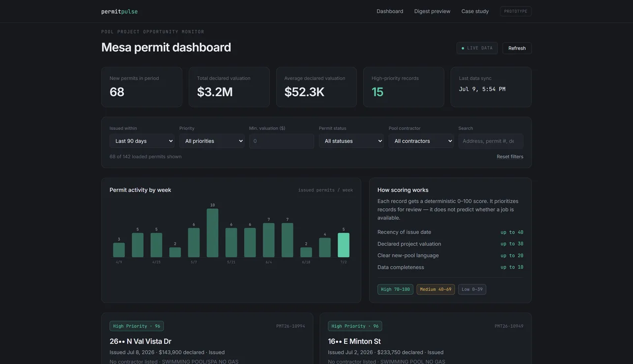
Task: Open the Dashboard nav item
Action: coord(390,11)
